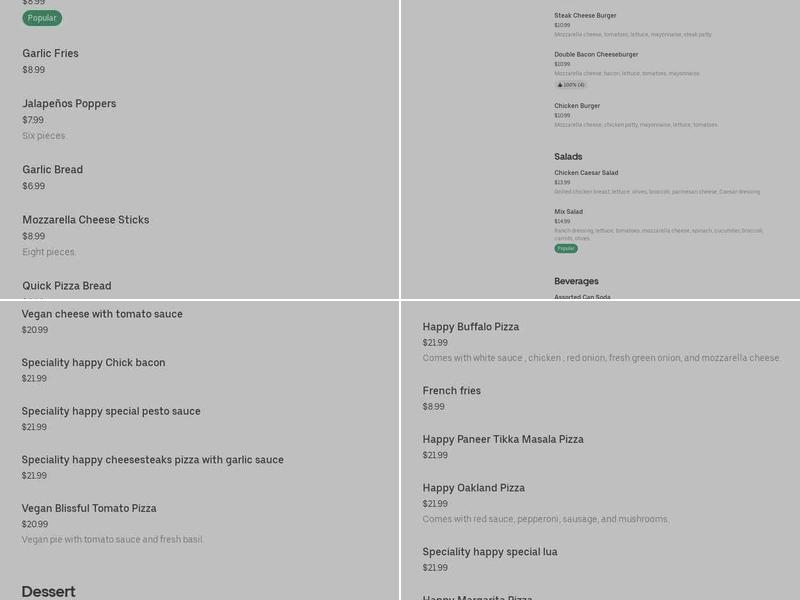Select the Chicken Burger item
Screen dimensions: 800x600
[x=577, y=106]
